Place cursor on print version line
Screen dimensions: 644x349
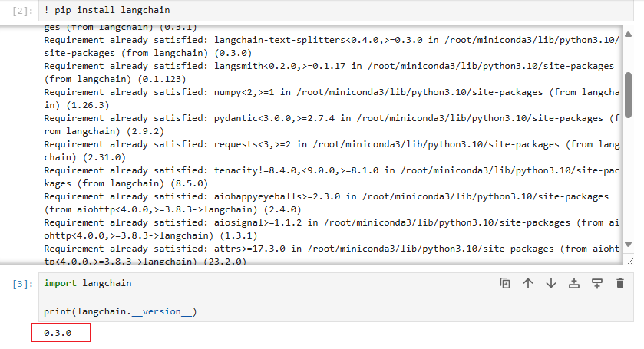coord(120,311)
